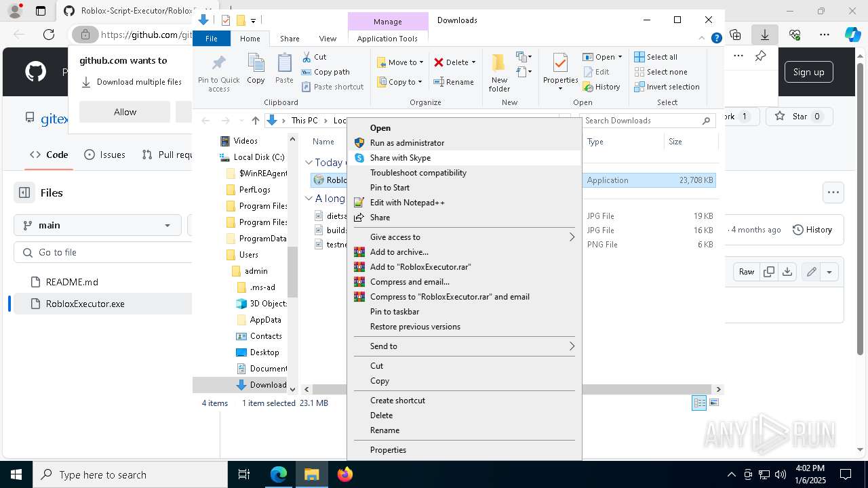
Task: Open the Open dropdown in ribbon
Action: [620, 57]
